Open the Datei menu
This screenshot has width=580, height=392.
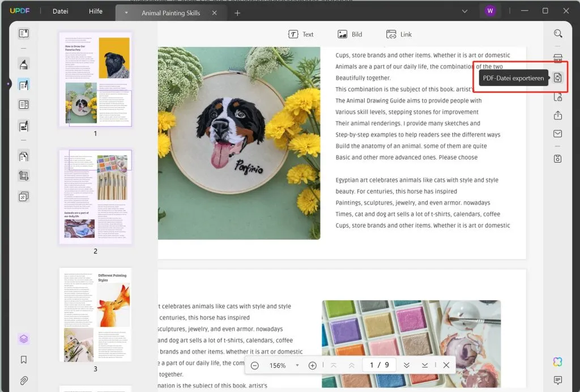point(60,11)
